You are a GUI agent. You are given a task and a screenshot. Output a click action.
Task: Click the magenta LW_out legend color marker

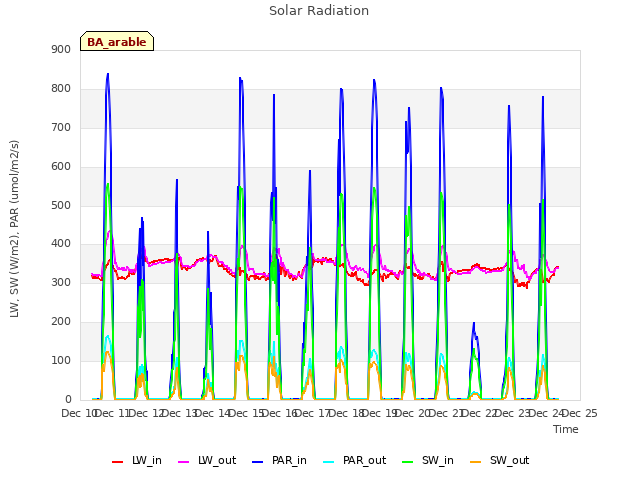[x=184, y=462]
